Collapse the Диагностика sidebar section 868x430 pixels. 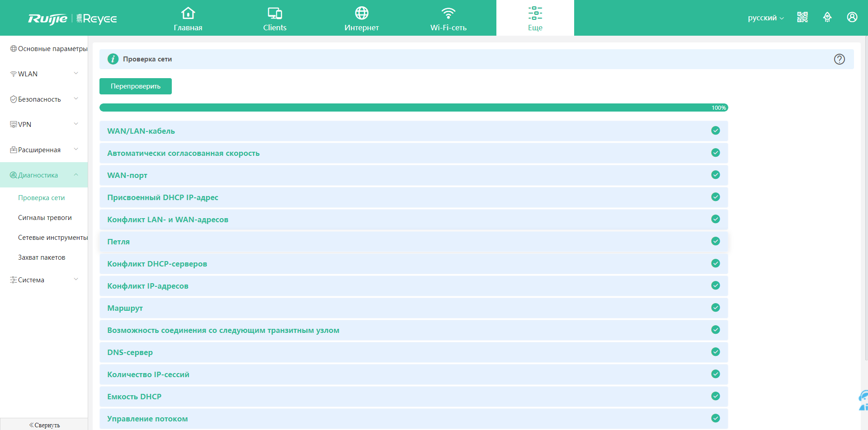coord(44,175)
